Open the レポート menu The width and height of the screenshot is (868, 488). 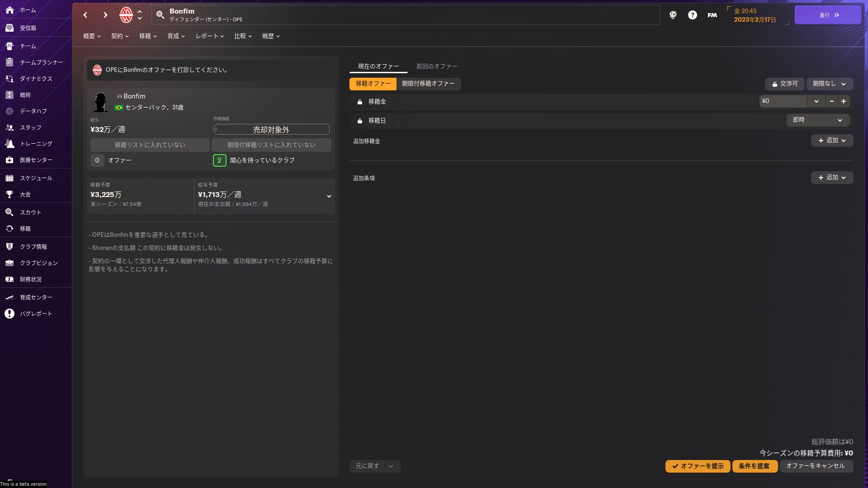209,36
